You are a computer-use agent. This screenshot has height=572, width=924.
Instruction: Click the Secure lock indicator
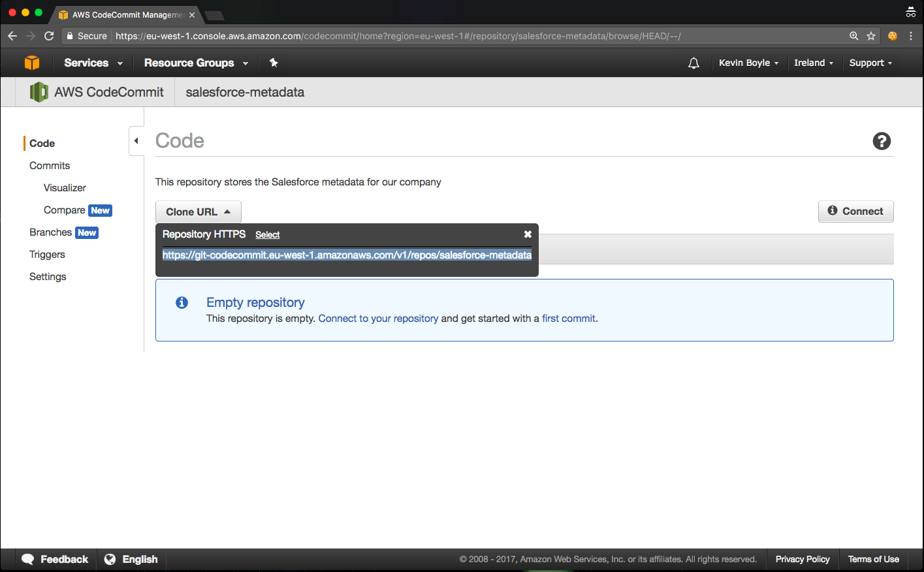[x=87, y=36]
